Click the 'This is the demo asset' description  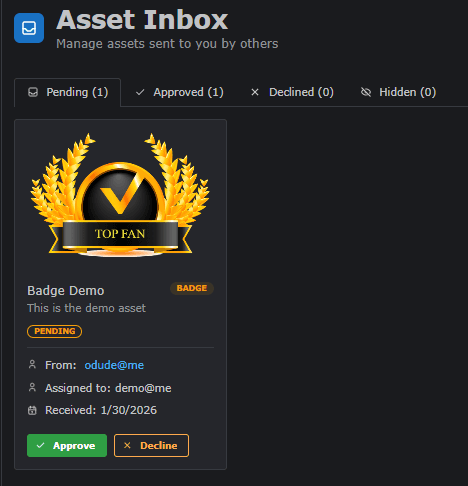coord(86,308)
